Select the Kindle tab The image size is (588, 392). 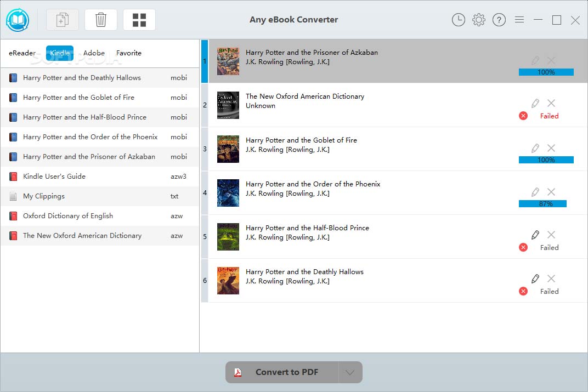click(x=60, y=53)
